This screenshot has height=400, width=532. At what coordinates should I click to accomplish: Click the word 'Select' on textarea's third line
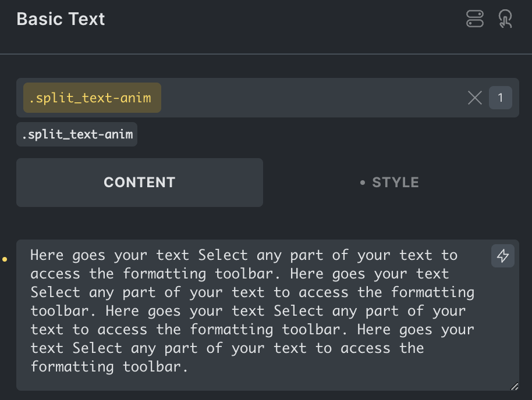click(x=55, y=292)
